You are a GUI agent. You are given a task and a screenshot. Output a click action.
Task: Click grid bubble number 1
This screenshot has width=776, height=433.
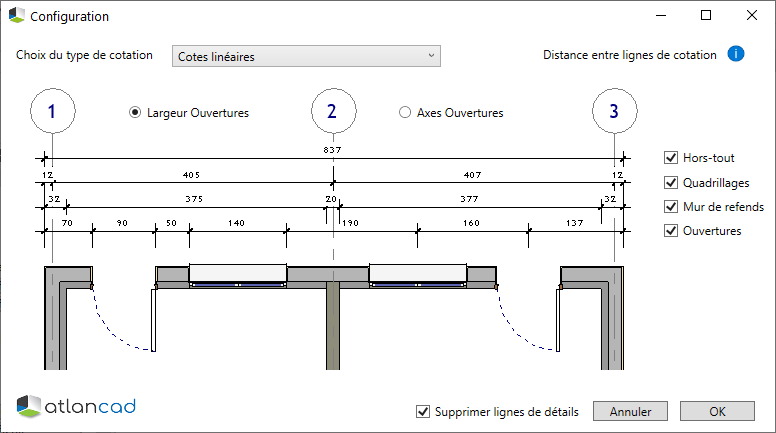(x=52, y=111)
